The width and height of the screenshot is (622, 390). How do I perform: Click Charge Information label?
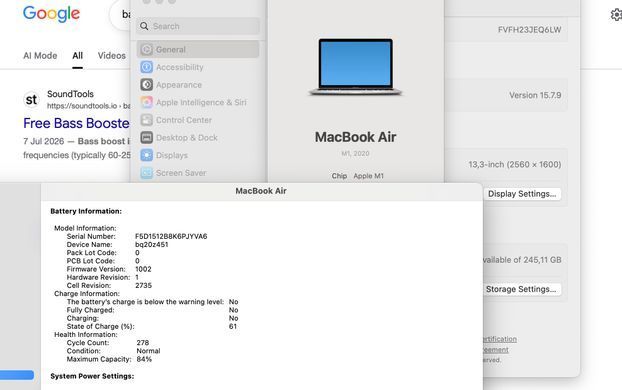pos(87,294)
